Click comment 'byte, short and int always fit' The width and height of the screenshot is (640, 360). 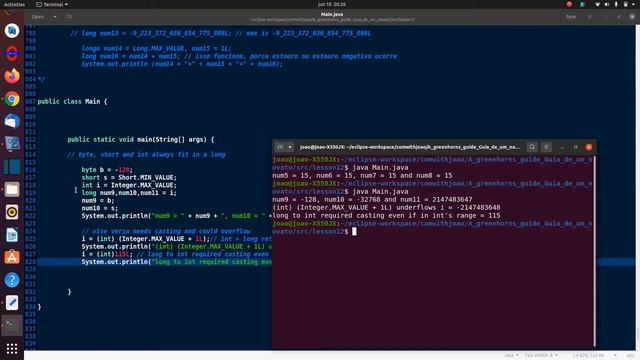coord(146,155)
